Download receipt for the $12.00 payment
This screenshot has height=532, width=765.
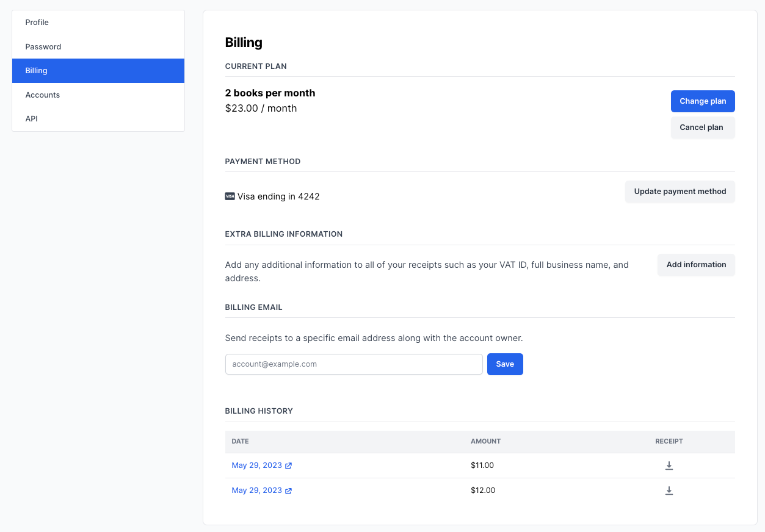point(669,491)
